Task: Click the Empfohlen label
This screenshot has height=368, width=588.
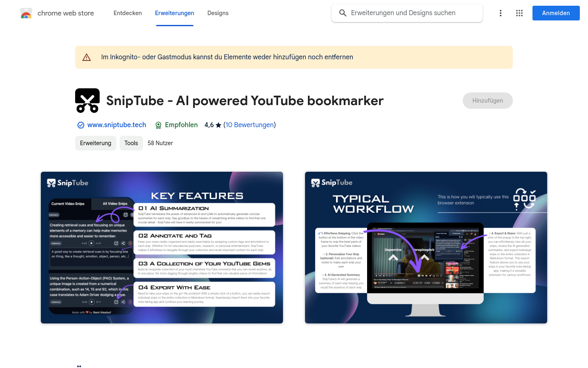Action: (x=181, y=125)
